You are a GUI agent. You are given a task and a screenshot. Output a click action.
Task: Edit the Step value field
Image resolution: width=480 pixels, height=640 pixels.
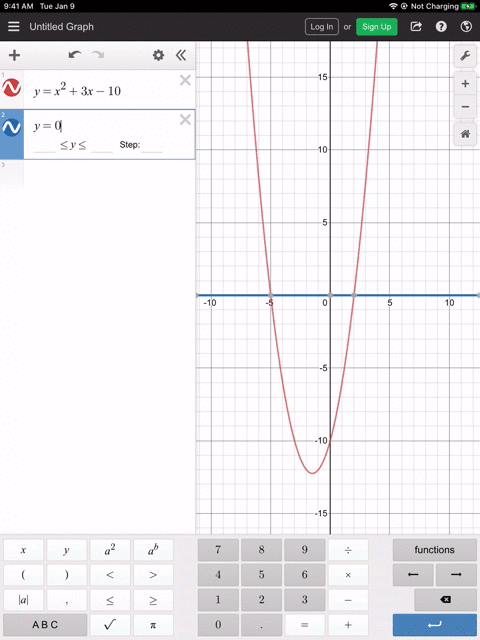(x=152, y=145)
